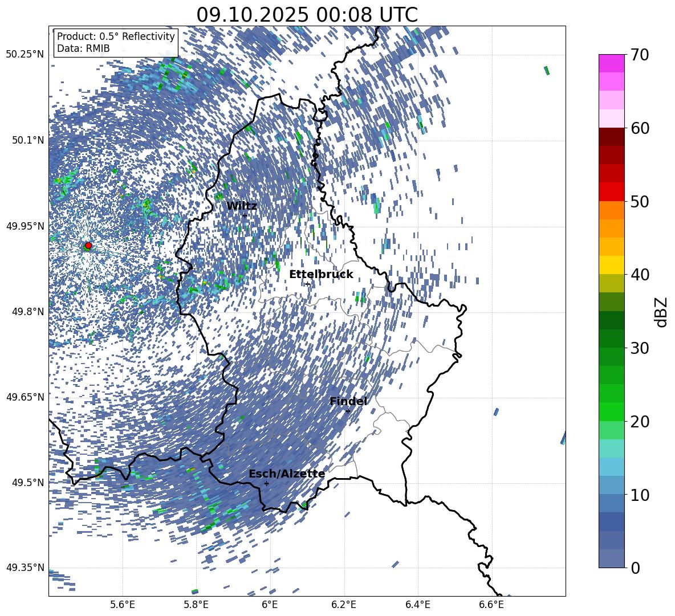The width and height of the screenshot is (675, 616).
Task: Click the Findel location label
Action: click(348, 401)
